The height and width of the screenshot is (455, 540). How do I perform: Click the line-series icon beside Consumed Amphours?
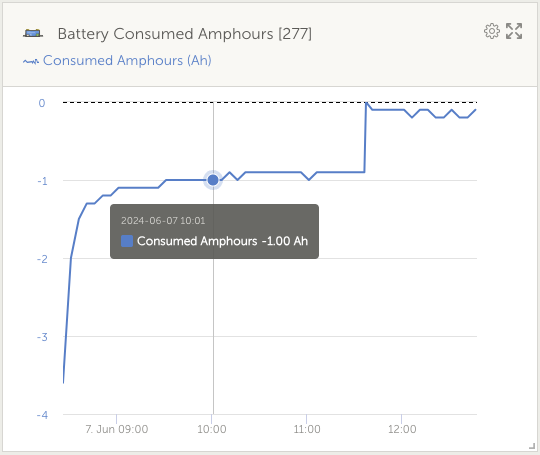click(31, 61)
